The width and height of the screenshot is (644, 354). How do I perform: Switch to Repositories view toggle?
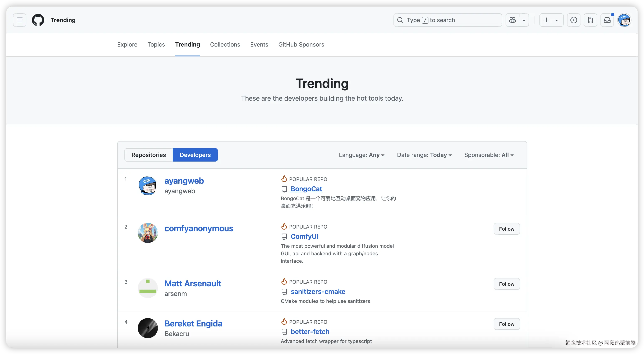pyautogui.click(x=148, y=155)
